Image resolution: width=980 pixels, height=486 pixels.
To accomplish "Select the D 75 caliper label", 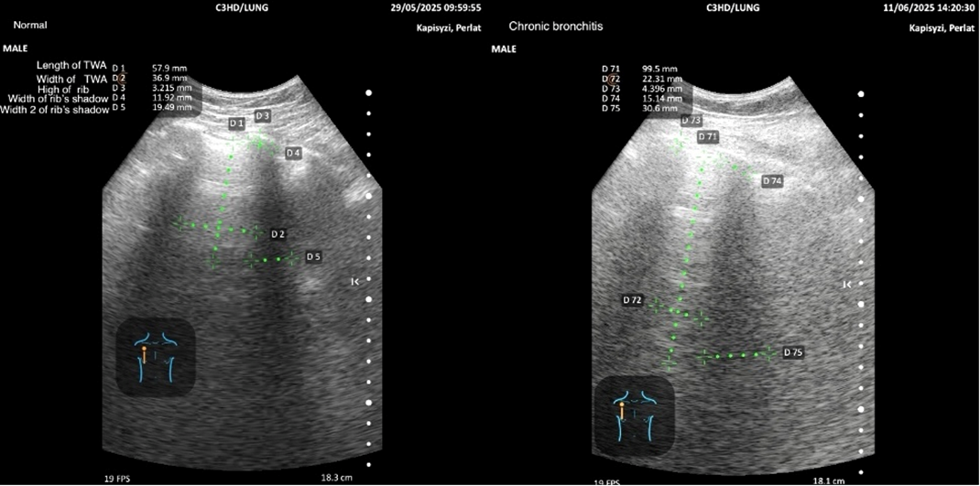I will point(793,352).
